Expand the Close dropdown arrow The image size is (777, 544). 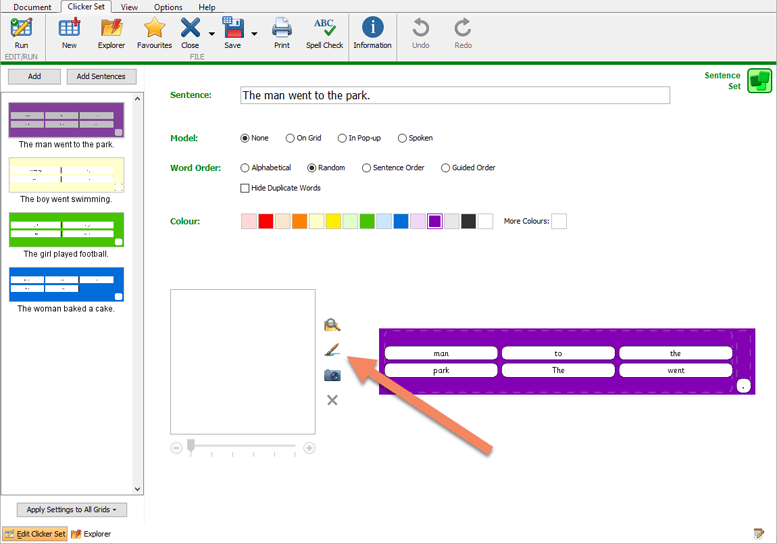coord(211,34)
